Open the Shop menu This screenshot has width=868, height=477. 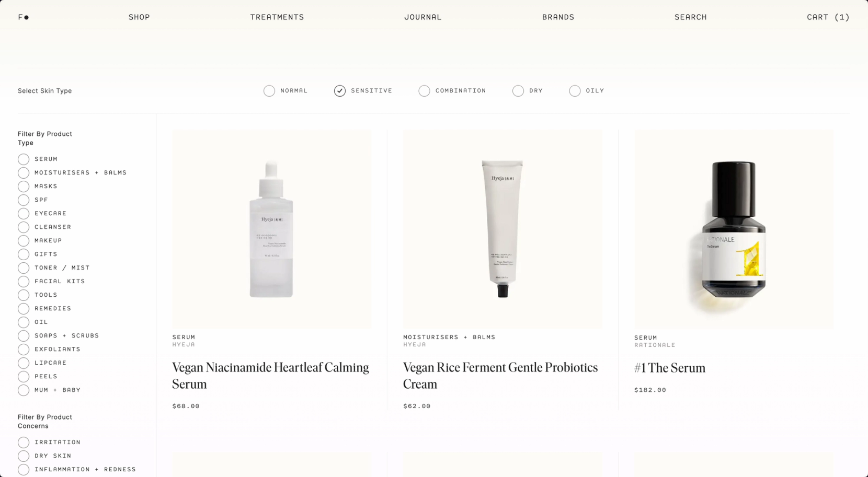(139, 17)
